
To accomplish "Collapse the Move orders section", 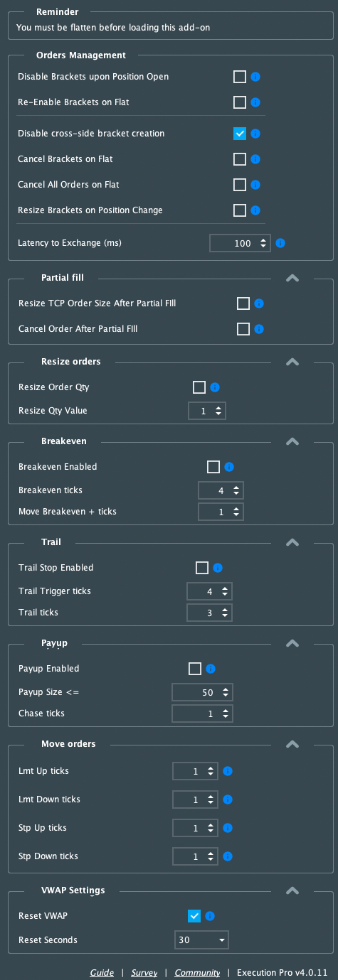I will click(292, 745).
